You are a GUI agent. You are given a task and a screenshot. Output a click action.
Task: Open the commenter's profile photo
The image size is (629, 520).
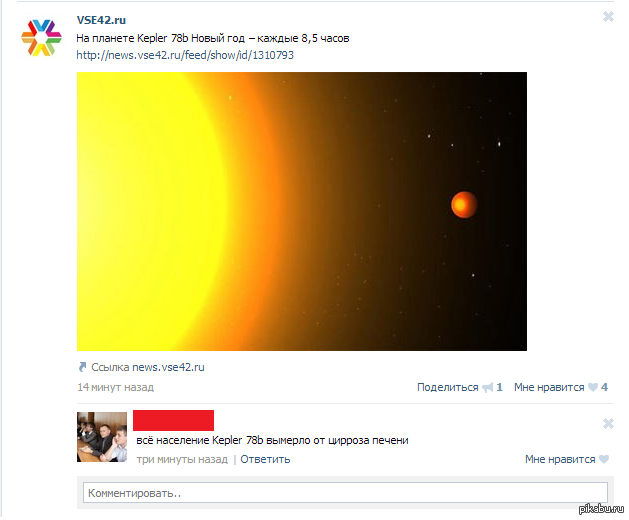(x=102, y=437)
